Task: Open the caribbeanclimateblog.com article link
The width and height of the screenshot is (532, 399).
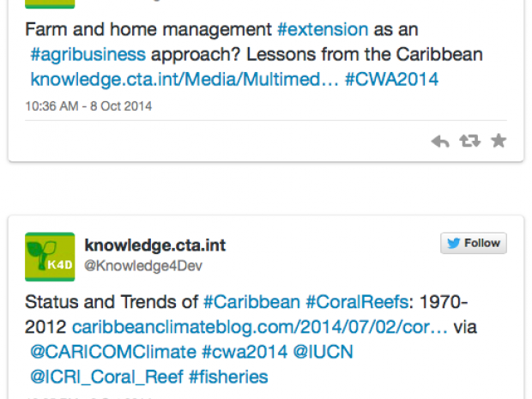Action: point(260,327)
